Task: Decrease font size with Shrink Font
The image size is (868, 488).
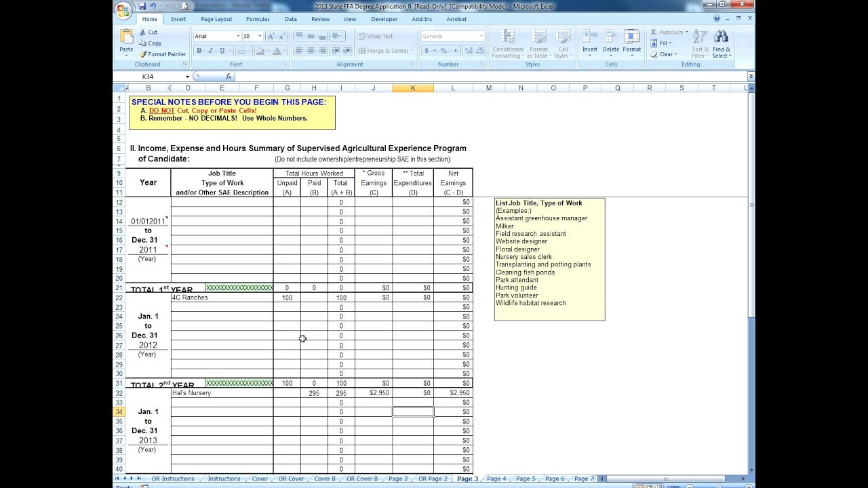Action: coord(281,36)
